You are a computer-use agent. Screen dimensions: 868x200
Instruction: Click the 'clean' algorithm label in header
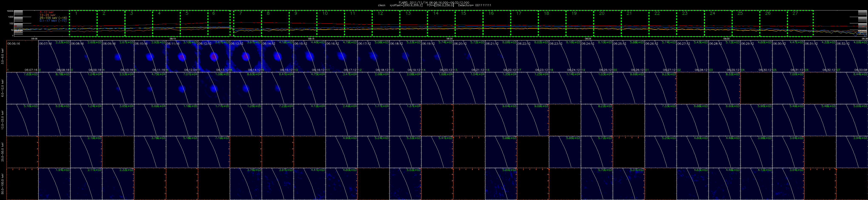(x=381, y=5)
